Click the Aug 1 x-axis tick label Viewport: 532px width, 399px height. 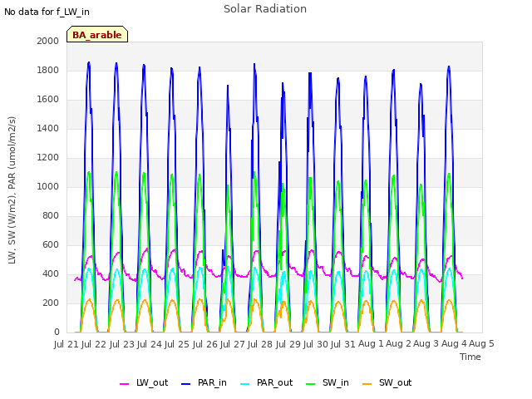(371, 344)
